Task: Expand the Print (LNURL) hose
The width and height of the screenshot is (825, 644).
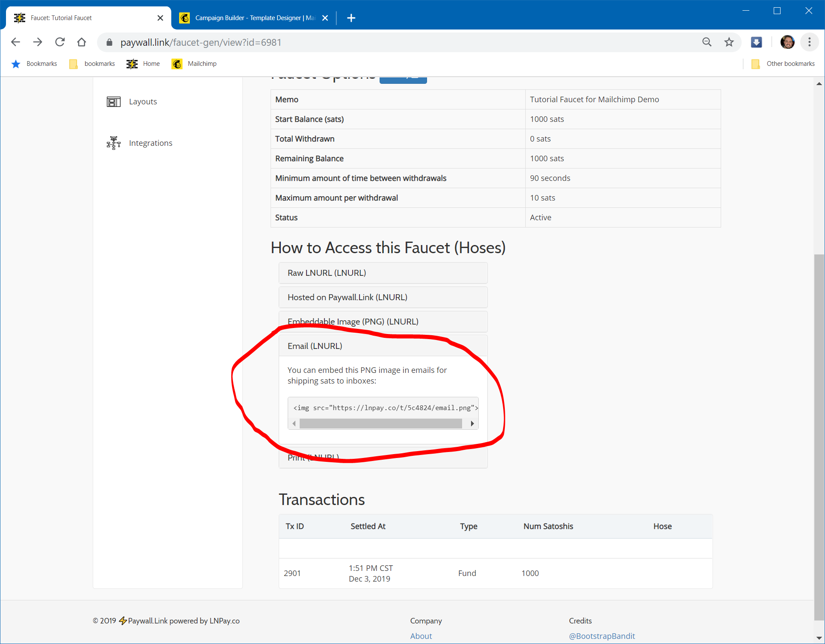Action: point(383,458)
